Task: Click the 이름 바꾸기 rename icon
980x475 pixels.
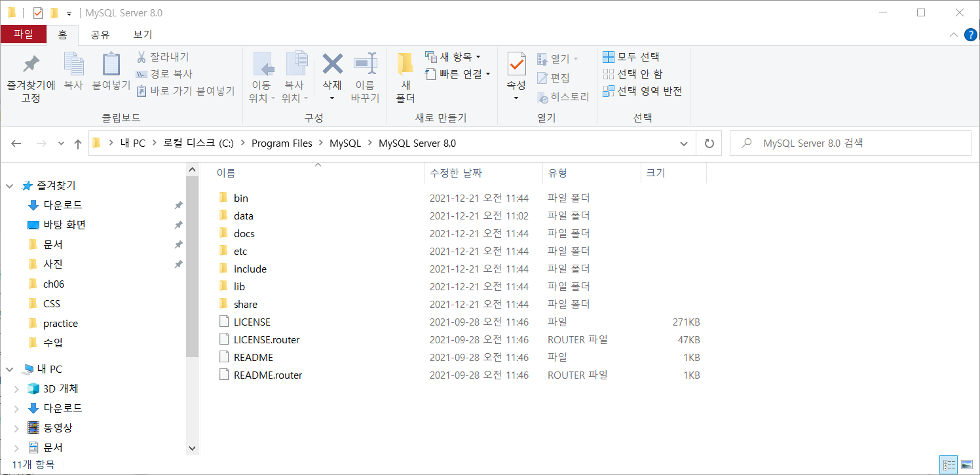Action: (365, 64)
